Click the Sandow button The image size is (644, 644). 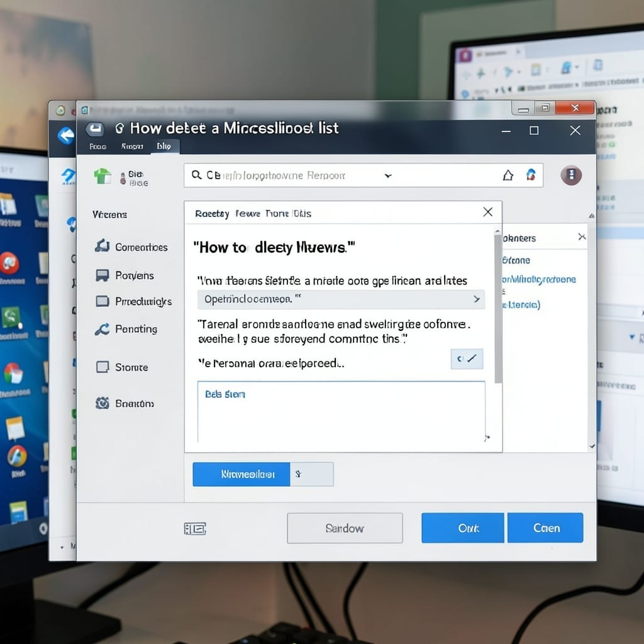[x=345, y=528]
